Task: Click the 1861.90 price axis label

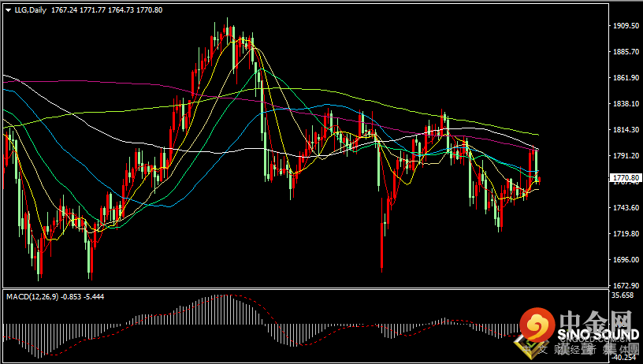Action: [x=626, y=78]
